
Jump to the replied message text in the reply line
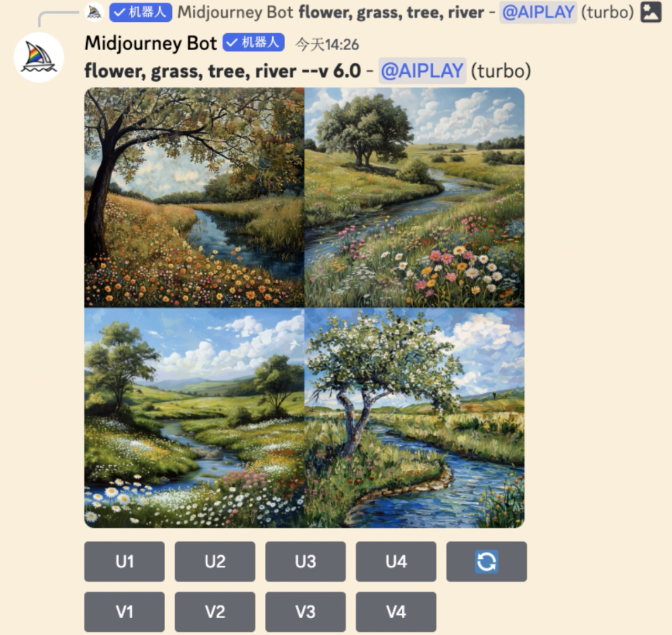pos(391,12)
